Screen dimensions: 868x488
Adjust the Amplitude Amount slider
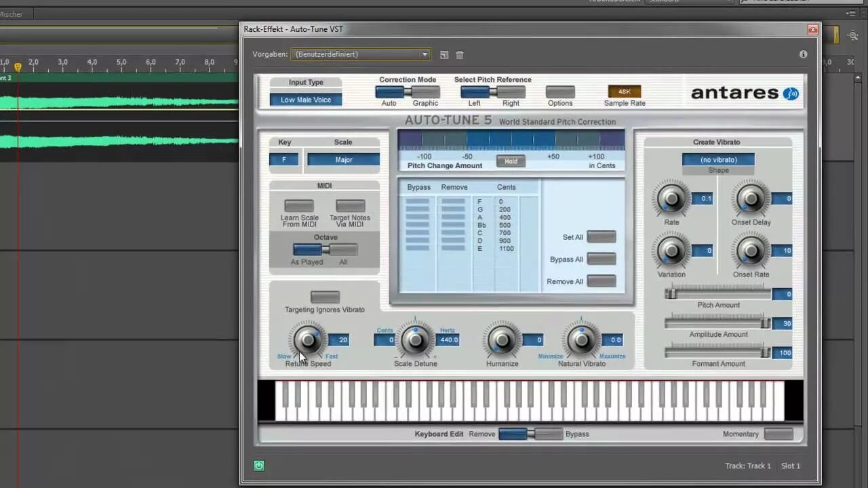[x=718, y=323]
